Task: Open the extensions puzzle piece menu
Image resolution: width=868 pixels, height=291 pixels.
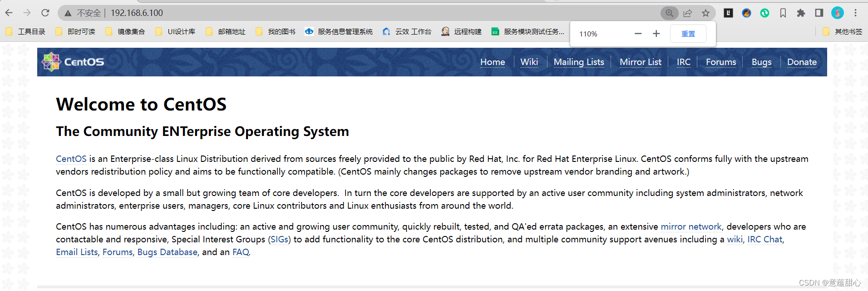Action: [x=801, y=13]
